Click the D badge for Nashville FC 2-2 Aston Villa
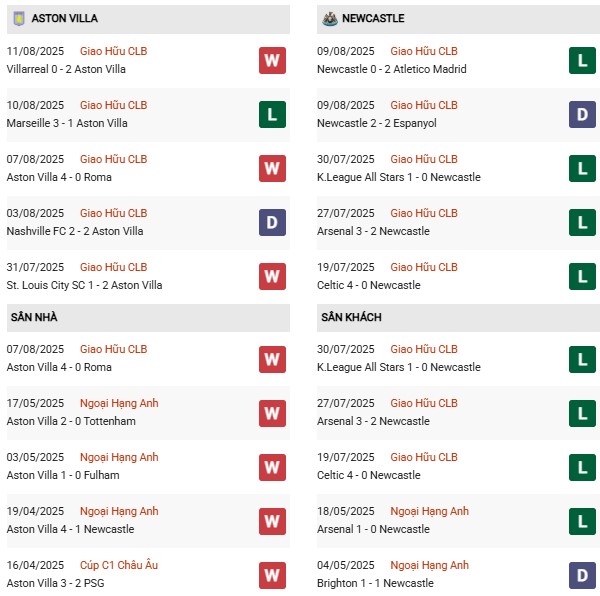This screenshot has width=600, height=596. click(x=272, y=222)
